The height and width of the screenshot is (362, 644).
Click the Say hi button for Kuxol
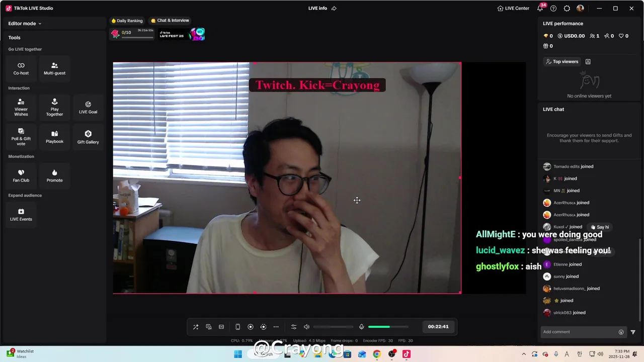click(x=600, y=227)
